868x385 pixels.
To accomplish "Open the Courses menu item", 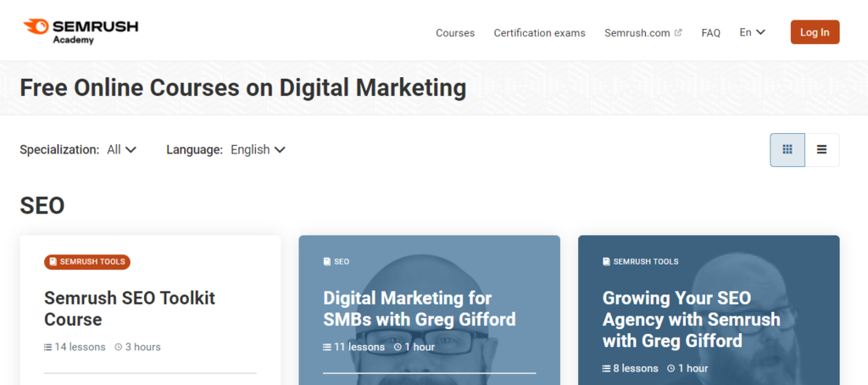I will [x=455, y=33].
